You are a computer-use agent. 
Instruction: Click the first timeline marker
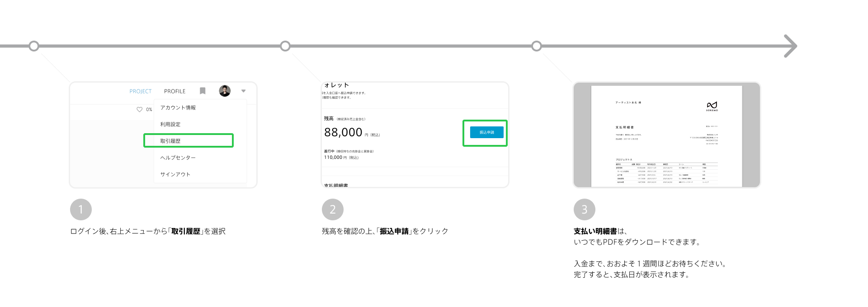(34, 46)
